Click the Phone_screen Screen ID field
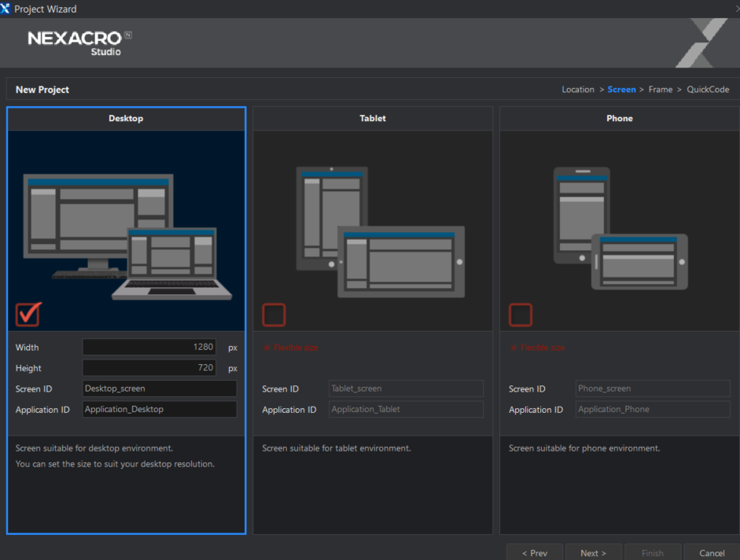This screenshot has height=560, width=740. (x=653, y=388)
